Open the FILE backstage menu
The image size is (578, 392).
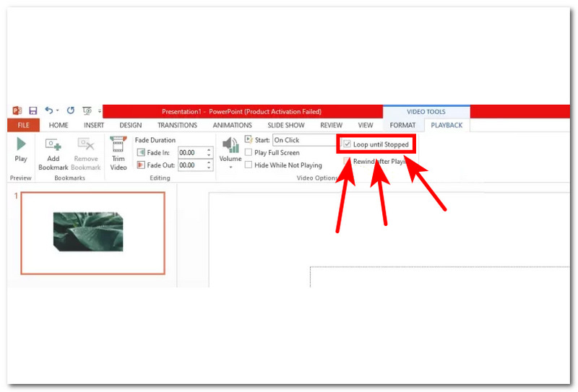[23, 126]
